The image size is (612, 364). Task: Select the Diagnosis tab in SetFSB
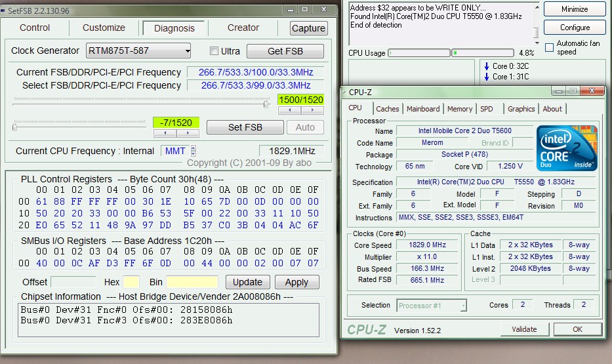(174, 28)
